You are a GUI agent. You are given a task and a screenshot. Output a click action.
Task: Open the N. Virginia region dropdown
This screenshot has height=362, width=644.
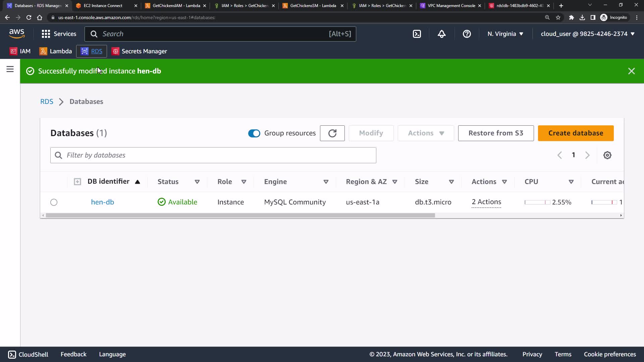tap(505, 34)
